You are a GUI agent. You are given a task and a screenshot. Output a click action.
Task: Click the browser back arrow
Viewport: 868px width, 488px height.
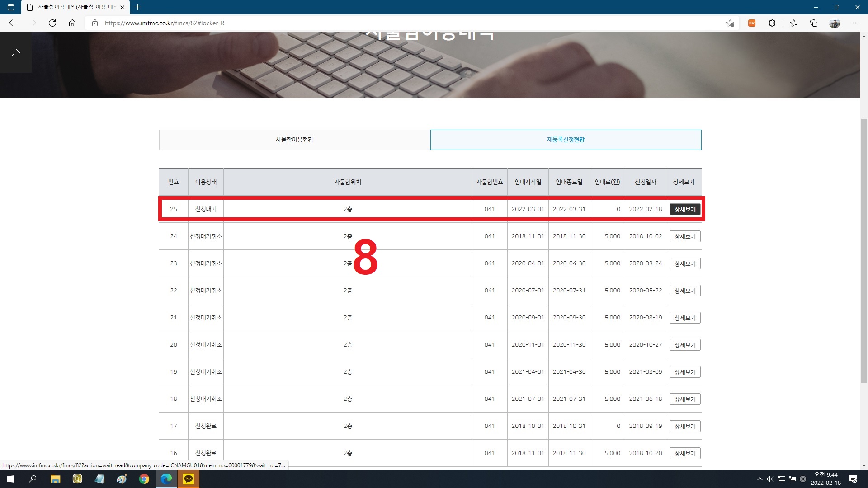(13, 23)
